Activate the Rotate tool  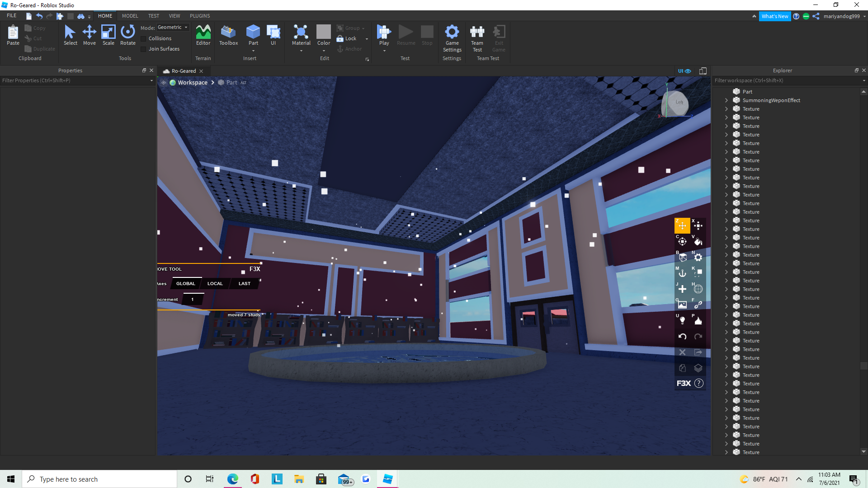pos(127,35)
